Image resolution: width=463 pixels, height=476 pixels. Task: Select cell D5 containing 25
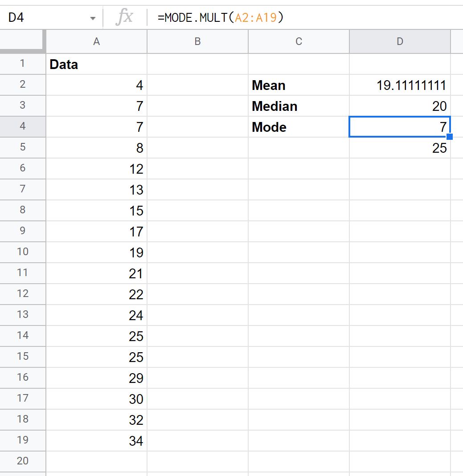click(x=400, y=148)
